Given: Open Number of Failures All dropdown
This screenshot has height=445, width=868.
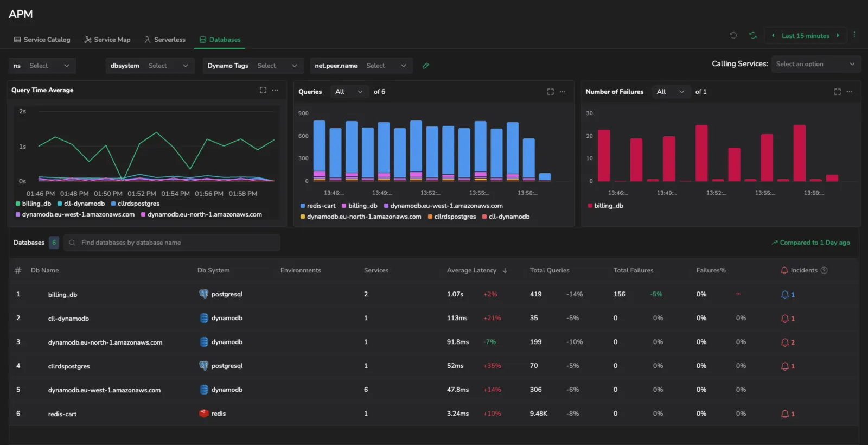Looking at the screenshot, I should [x=671, y=92].
